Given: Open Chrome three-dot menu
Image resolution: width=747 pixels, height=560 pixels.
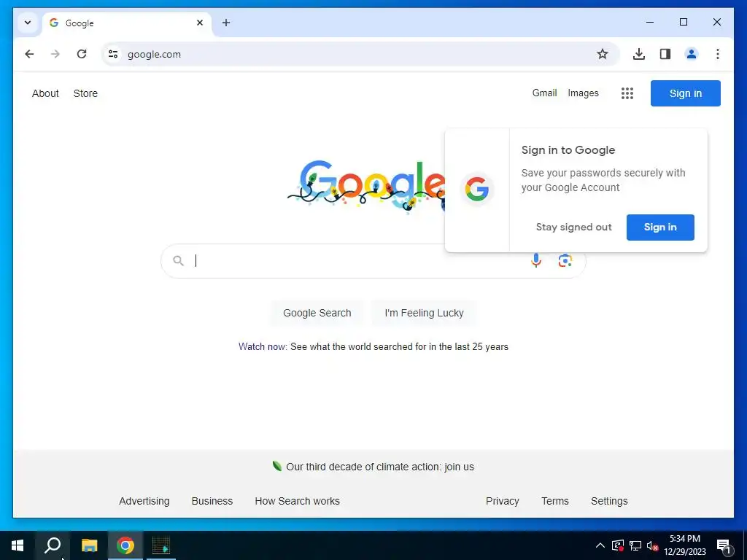Looking at the screenshot, I should click(718, 54).
